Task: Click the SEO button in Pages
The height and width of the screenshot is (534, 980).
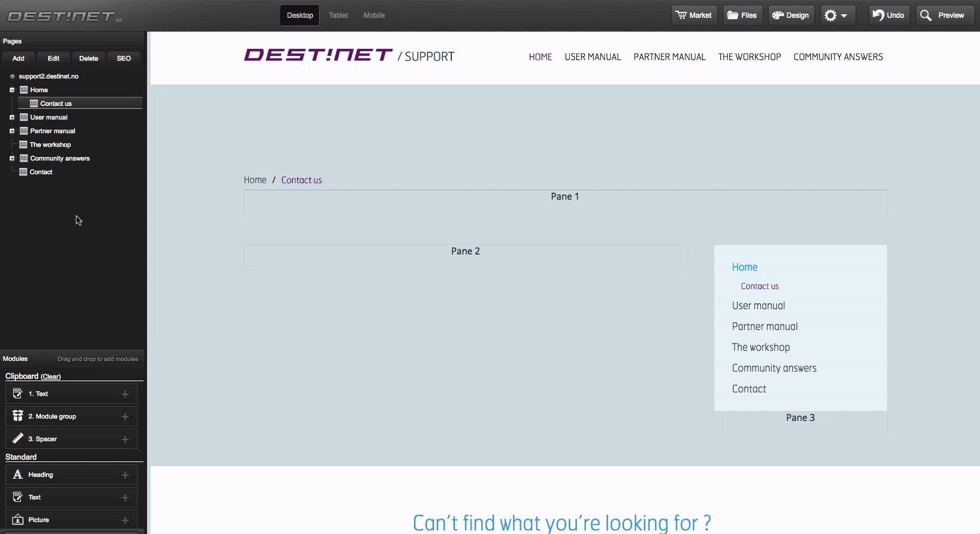Action: [x=124, y=58]
